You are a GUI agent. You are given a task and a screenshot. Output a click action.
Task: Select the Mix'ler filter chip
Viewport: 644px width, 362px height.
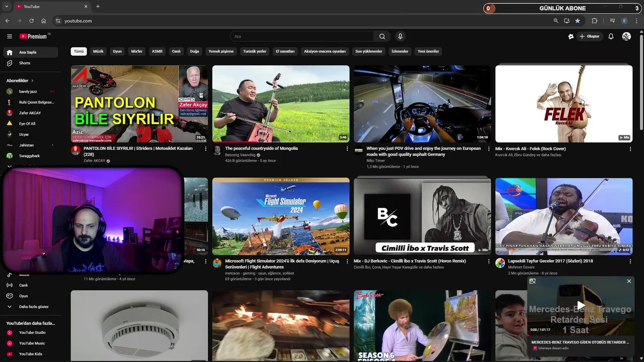click(137, 51)
